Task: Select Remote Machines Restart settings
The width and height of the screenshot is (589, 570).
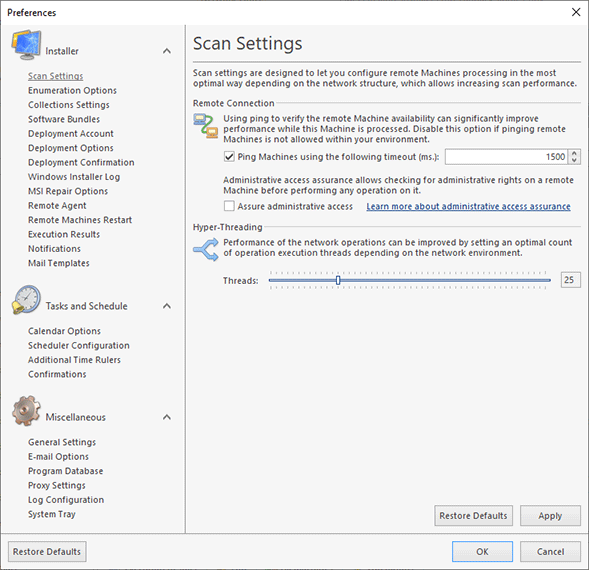Action: (80, 220)
